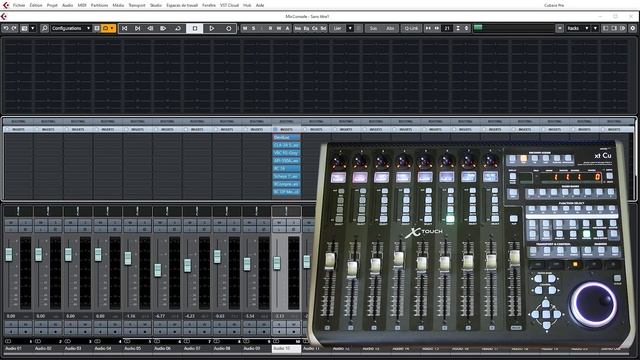Click the Stop transport button

(195, 28)
